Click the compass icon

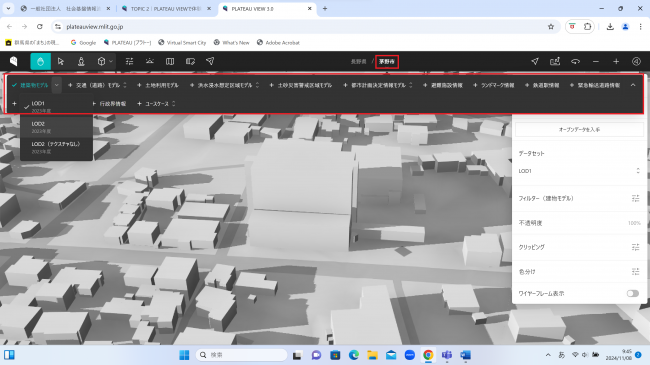point(636,61)
